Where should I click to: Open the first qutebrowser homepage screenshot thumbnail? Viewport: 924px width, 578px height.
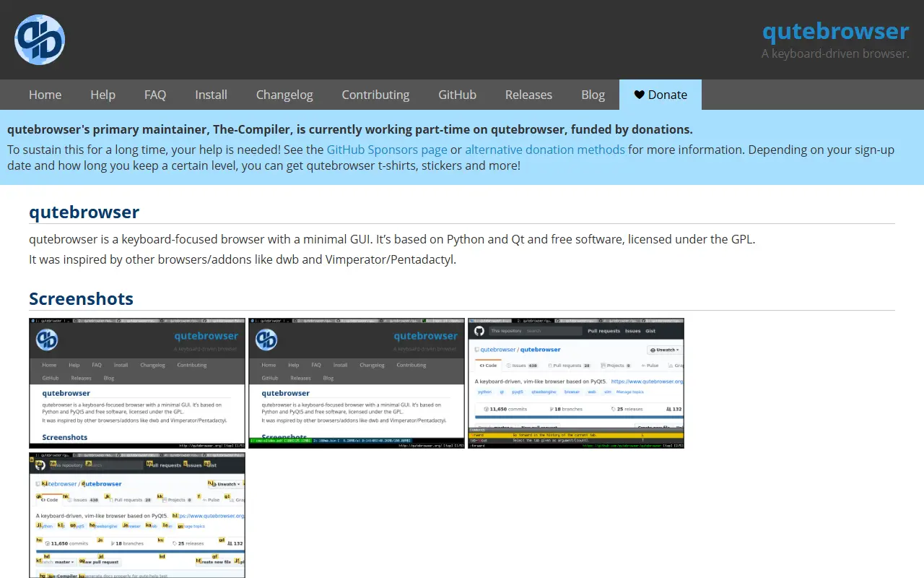click(137, 383)
